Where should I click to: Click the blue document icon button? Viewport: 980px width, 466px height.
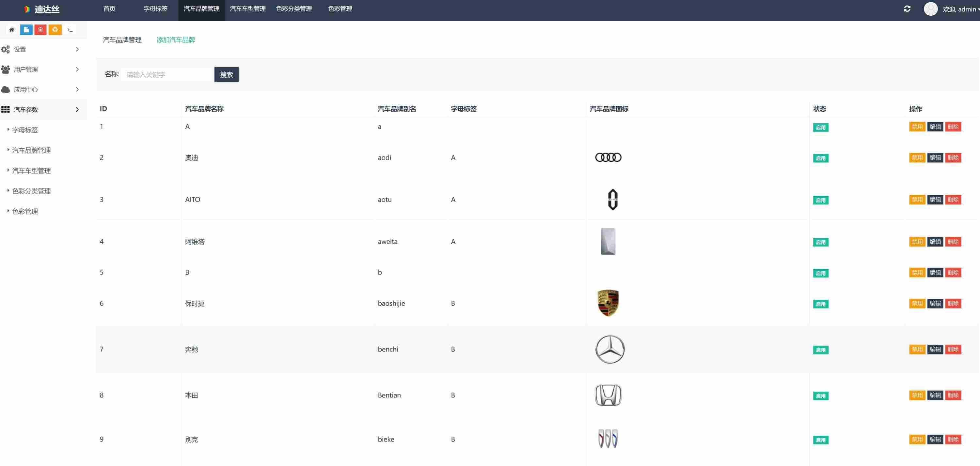(x=26, y=30)
